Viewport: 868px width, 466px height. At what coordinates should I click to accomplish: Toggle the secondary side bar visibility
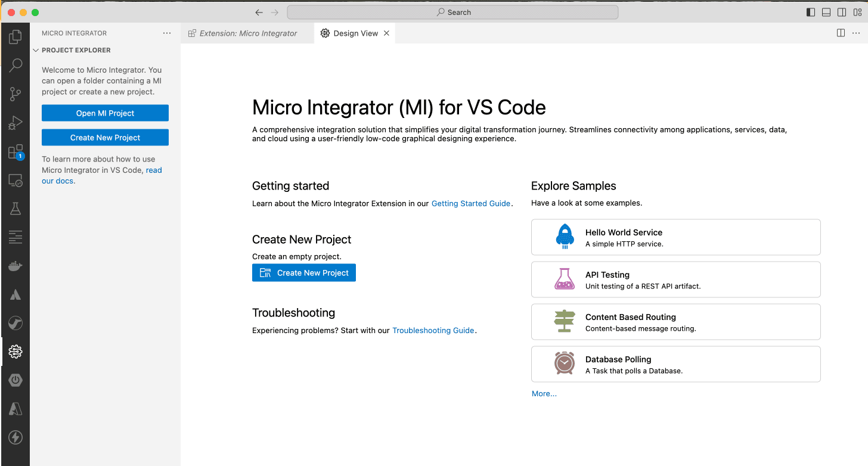[842, 12]
